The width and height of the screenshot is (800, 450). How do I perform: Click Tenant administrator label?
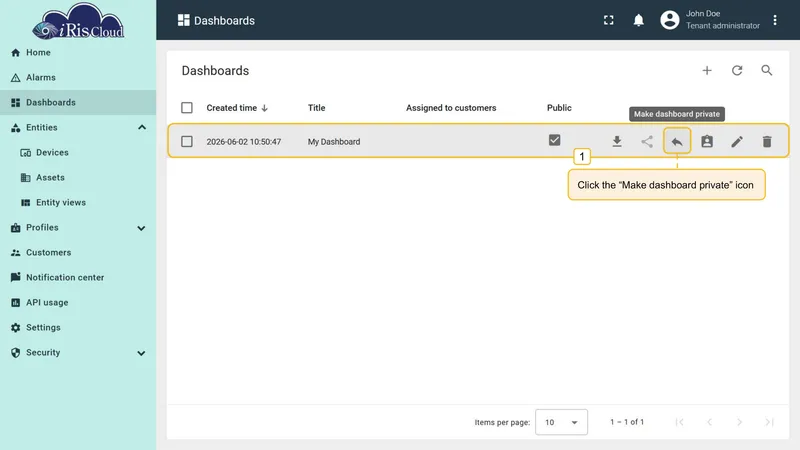722,26
